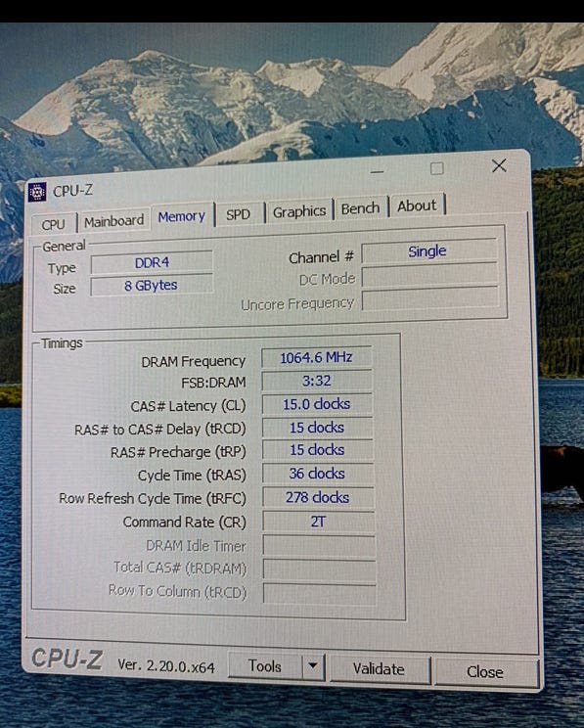Click the tRP 15 clocks value
584x728 pixels.
pos(318,450)
